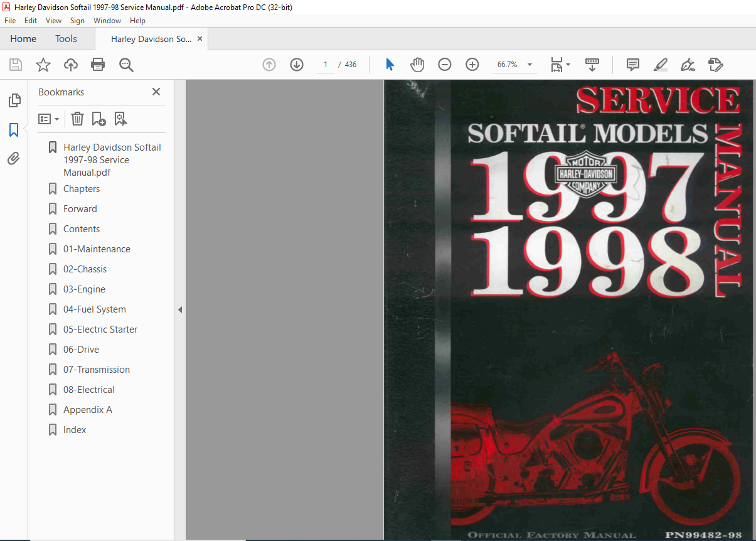The height and width of the screenshot is (541, 756).
Task: Open the Bookmarks side panel icon
Action: [x=14, y=130]
